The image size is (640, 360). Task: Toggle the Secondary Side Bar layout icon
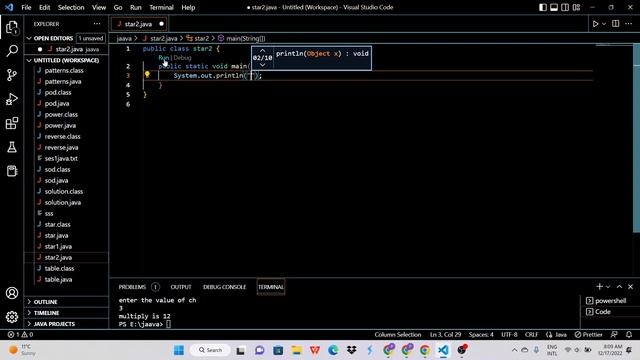[x=565, y=7]
